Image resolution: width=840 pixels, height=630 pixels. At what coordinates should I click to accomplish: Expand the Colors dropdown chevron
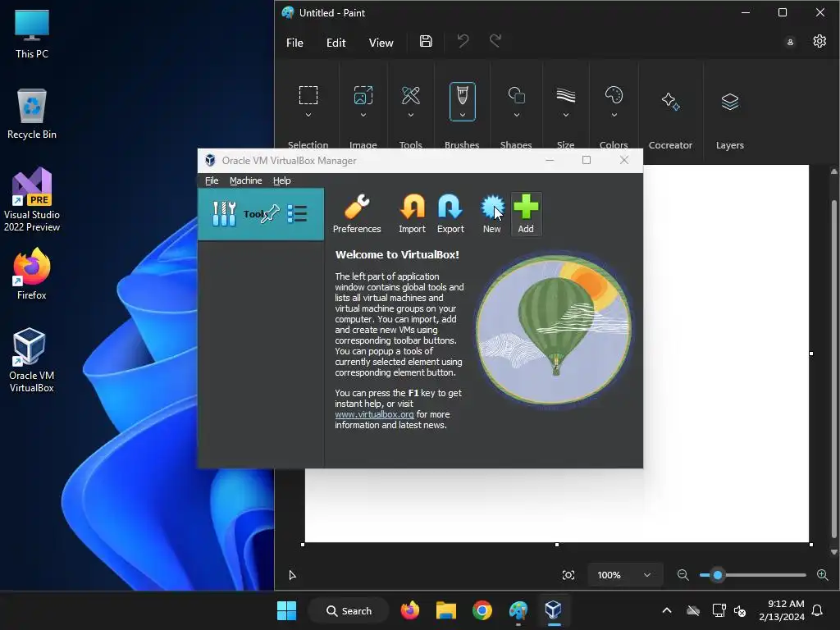pyautogui.click(x=614, y=115)
